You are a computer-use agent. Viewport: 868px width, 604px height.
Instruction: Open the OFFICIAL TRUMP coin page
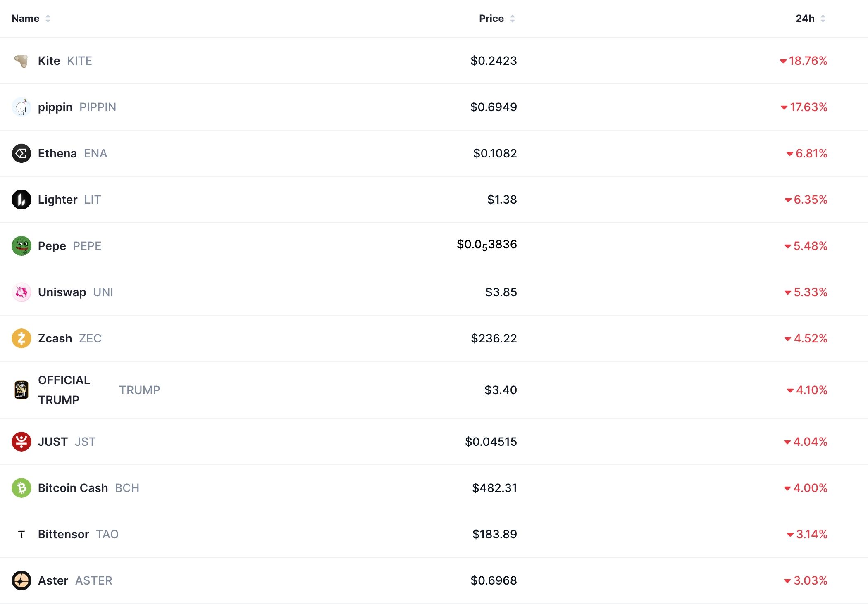pos(64,390)
